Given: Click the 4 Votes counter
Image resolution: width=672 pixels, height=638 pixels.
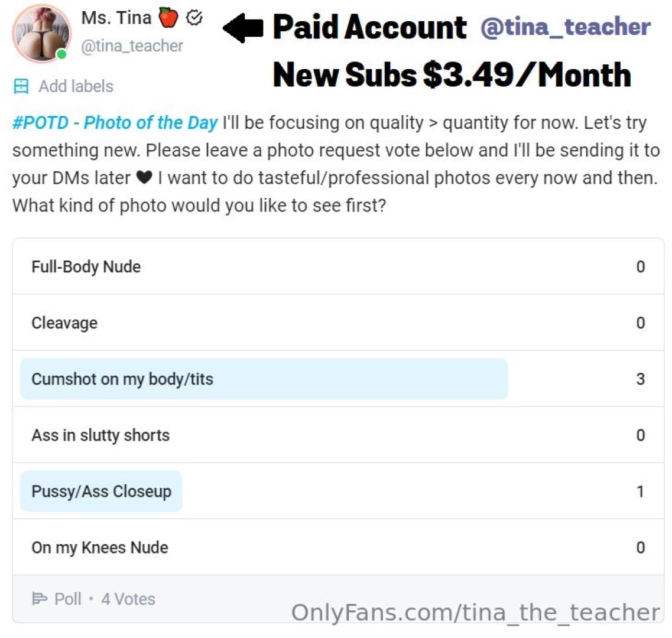Looking at the screenshot, I should tap(128, 599).
